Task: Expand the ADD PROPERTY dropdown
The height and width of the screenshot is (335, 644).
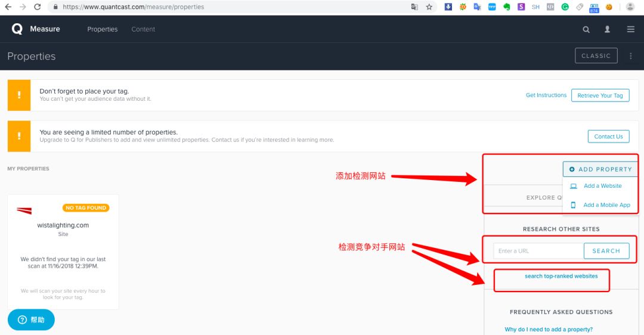Action: click(600, 169)
